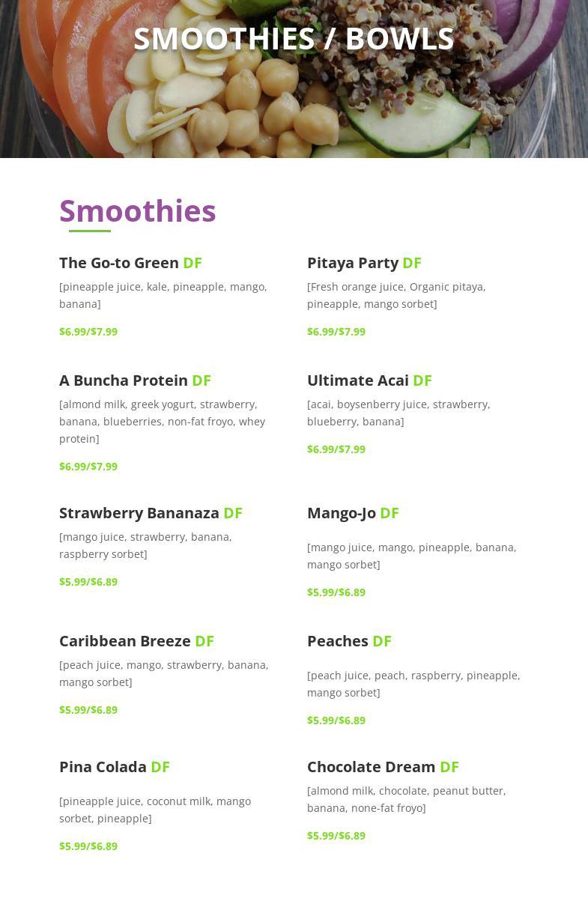The image size is (588, 901).
Task: Open the Mango-Jo smoothie title
Action: (x=342, y=513)
